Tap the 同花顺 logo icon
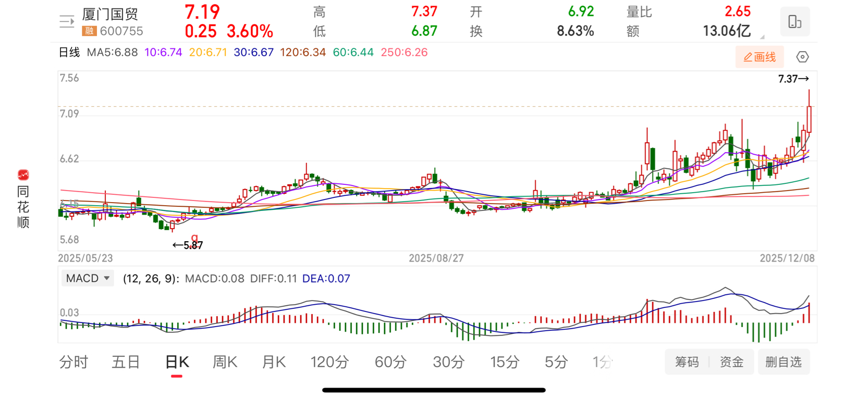868x400 pixels. (23, 175)
